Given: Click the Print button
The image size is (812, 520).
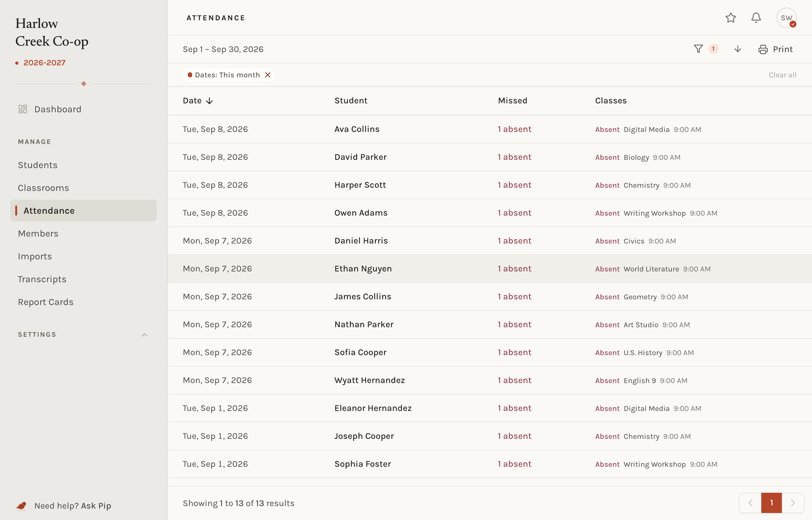Looking at the screenshot, I should (x=775, y=49).
